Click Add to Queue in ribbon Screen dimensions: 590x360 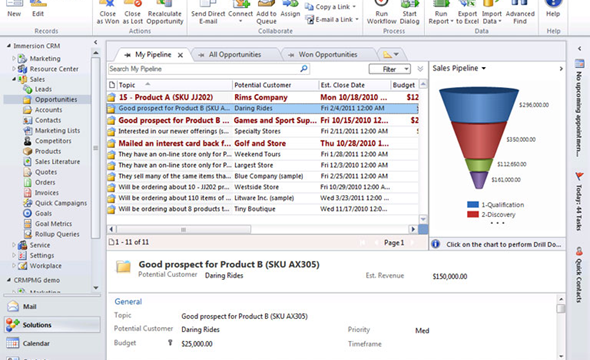(x=266, y=13)
